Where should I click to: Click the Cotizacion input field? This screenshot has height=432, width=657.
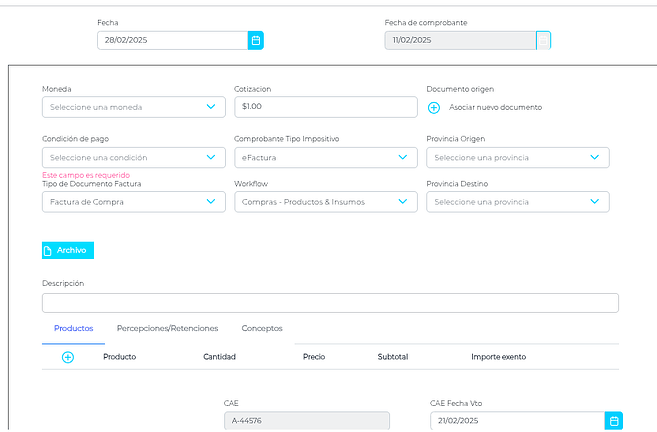[x=326, y=107]
